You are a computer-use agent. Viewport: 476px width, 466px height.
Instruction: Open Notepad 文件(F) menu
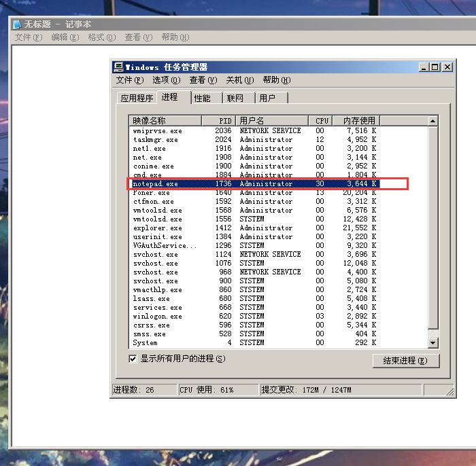pyautogui.click(x=29, y=37)
